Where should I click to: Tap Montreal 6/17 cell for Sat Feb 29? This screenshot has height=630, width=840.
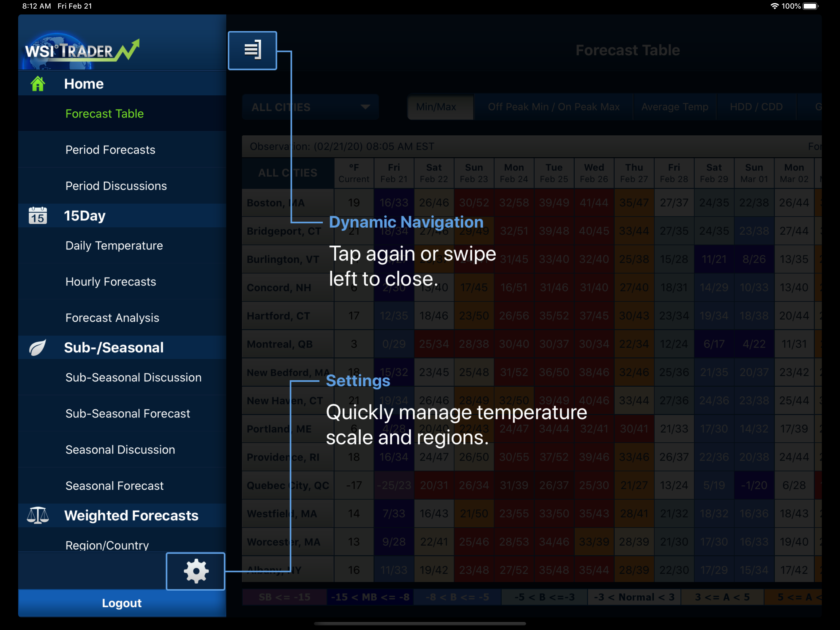coord(714,344)
